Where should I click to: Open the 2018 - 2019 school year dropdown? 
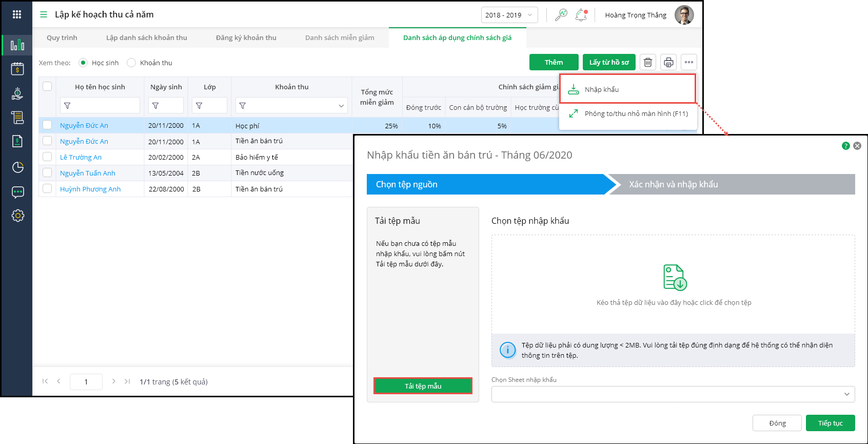(509, 15)
